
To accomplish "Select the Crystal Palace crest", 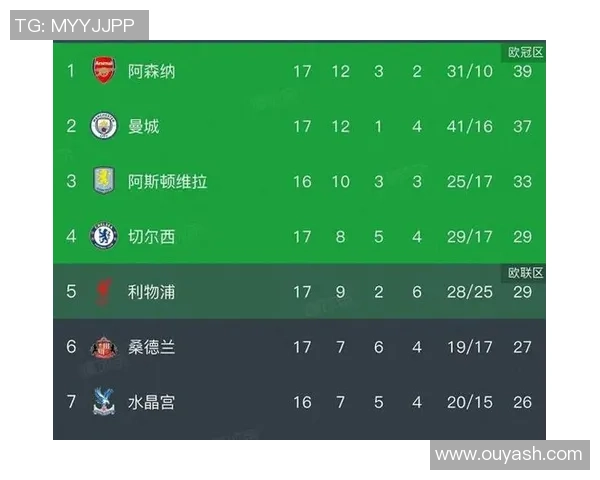I will tap(104, 402).
